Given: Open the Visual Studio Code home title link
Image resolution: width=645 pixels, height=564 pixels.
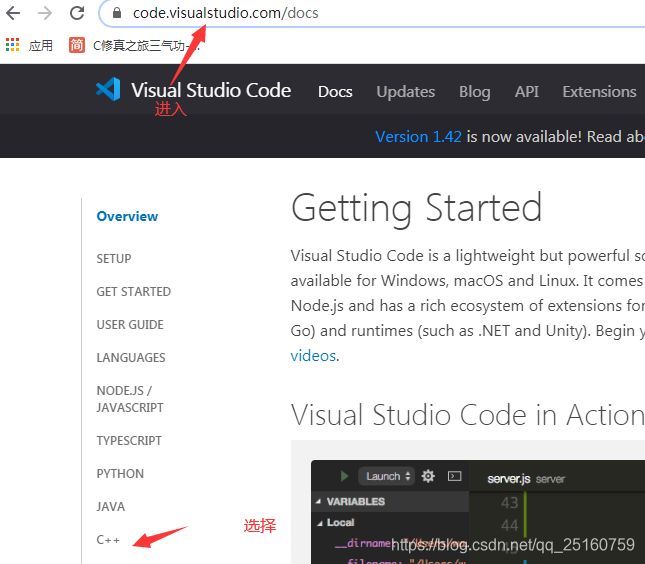Looking at the screenshot, I should pyautogui.click(x=211, y=90).
